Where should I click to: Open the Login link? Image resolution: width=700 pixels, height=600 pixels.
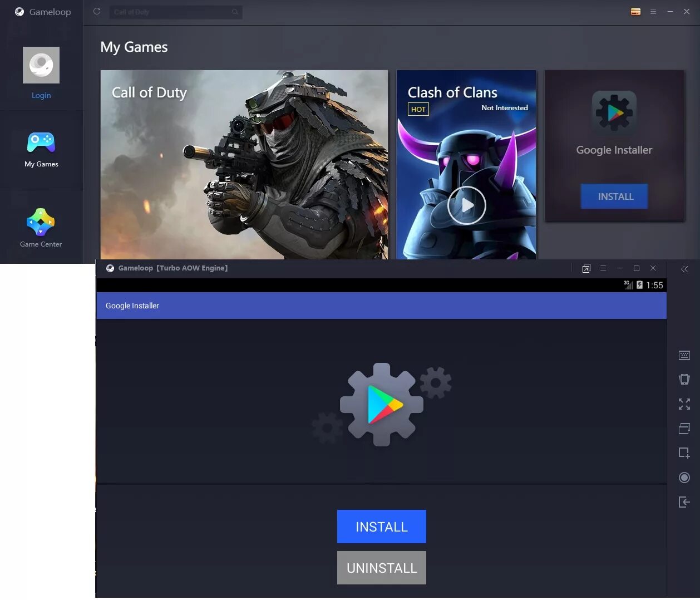[41, 95]
